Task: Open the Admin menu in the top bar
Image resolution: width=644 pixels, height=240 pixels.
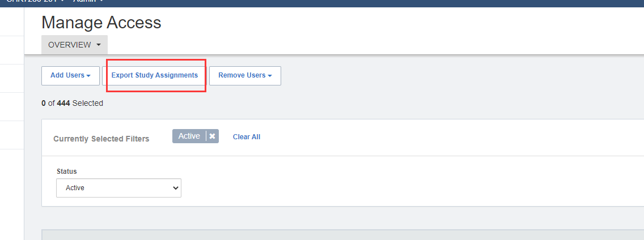Action: 85,1
